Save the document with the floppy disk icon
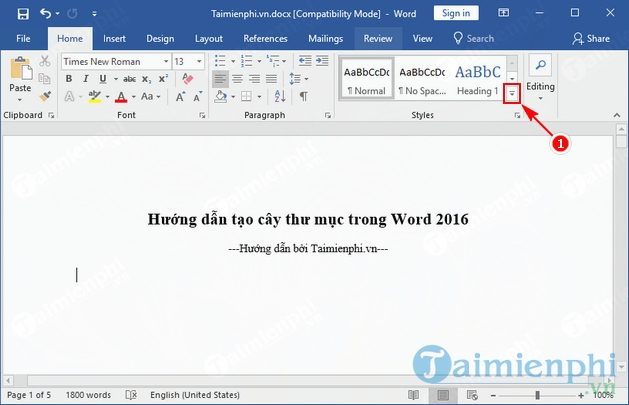Image resolution: width=629 pixels, height=405 pixels. pyautogui.click(x=23, y=14)
